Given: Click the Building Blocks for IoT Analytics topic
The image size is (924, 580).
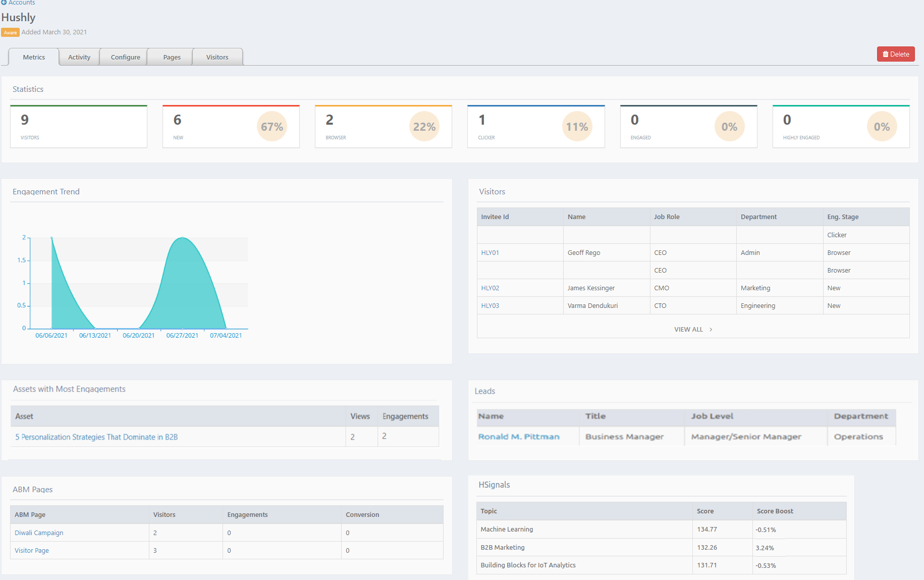Looking at the screenshot, I should tap(528, 565).
